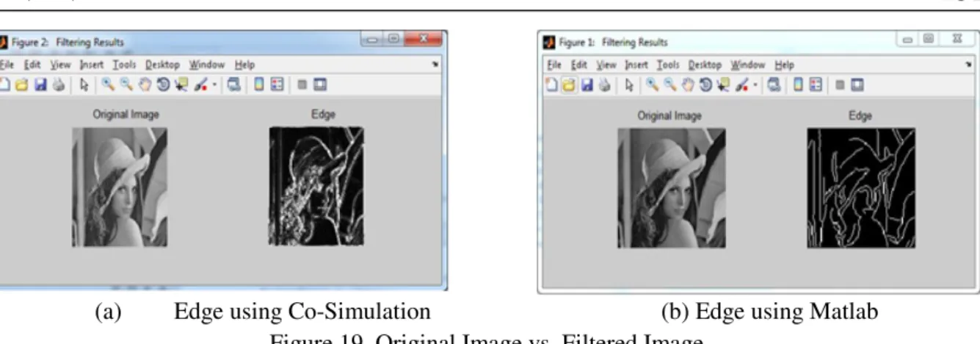Activate Zoom Out tool in Figure 1
This screenshot has width=980, height=344.
coord(671,85)
